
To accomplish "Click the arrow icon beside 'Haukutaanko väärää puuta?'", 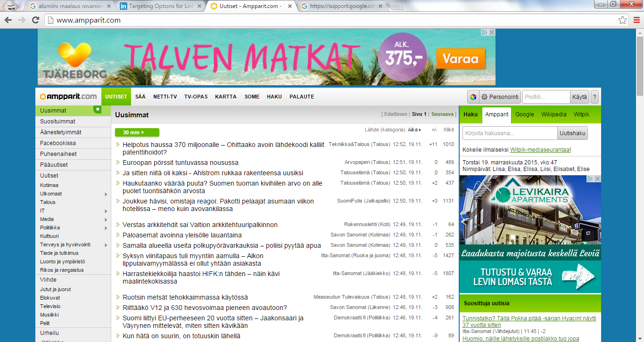I will click(118, 183).
